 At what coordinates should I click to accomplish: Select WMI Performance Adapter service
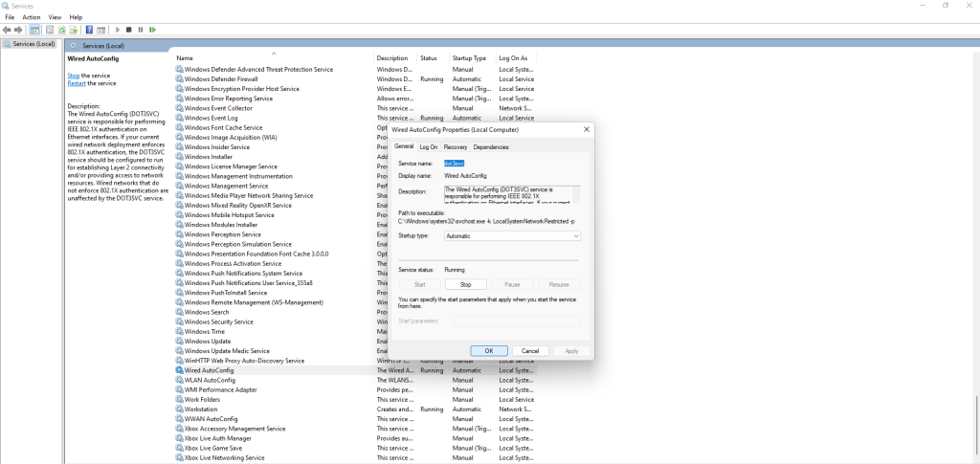355,389
